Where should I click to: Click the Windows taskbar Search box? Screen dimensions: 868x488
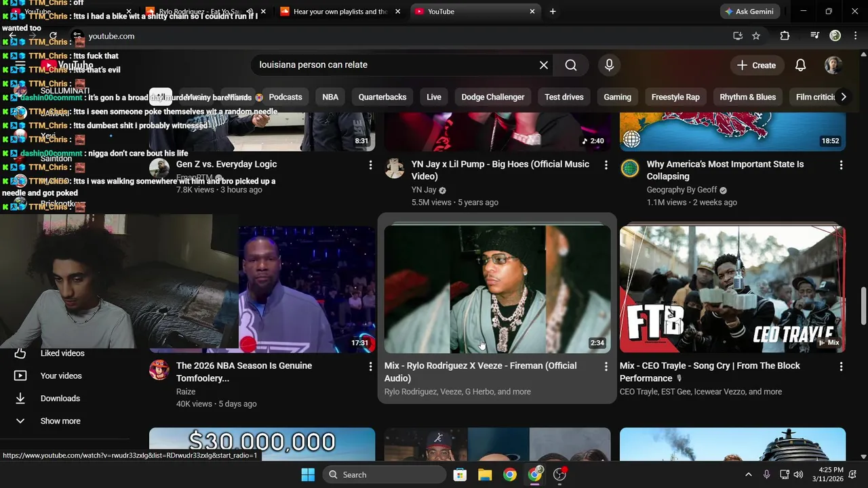coord(384,474)
